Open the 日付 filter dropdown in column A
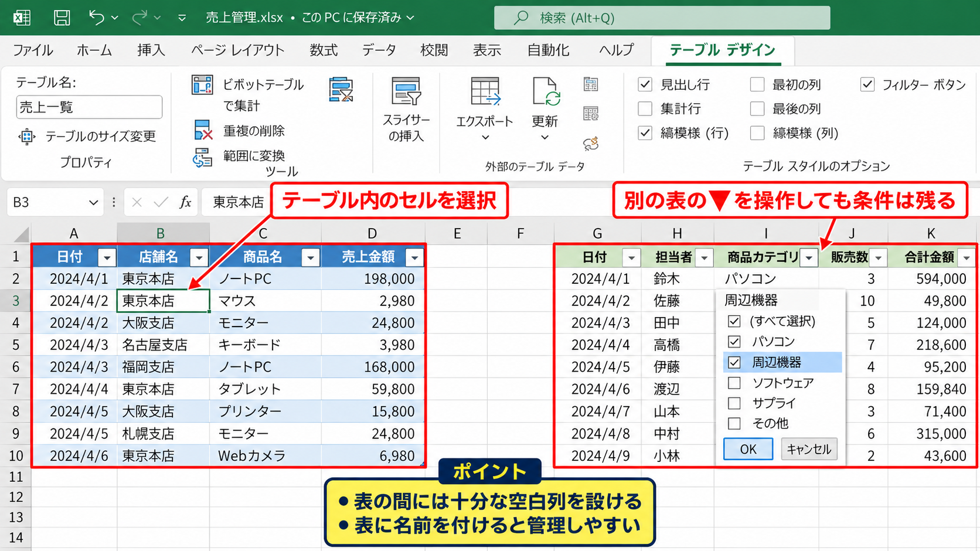 (x=107, y=257)
